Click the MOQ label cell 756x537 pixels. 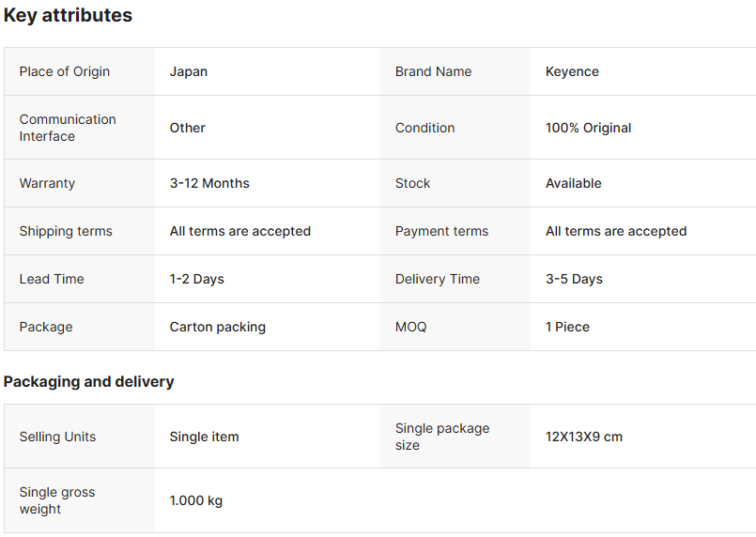click(x=410, y=327)
